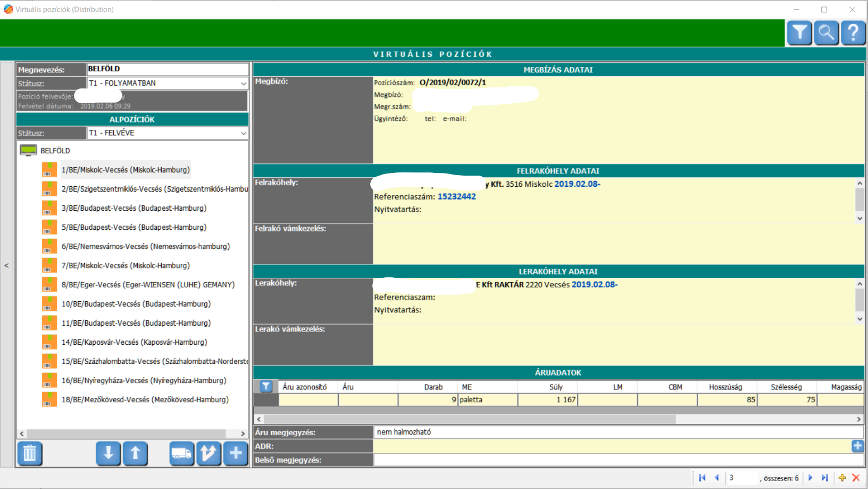Add ADR entry with the blue plus
This screenshot has height=489, width=868.
857,446
